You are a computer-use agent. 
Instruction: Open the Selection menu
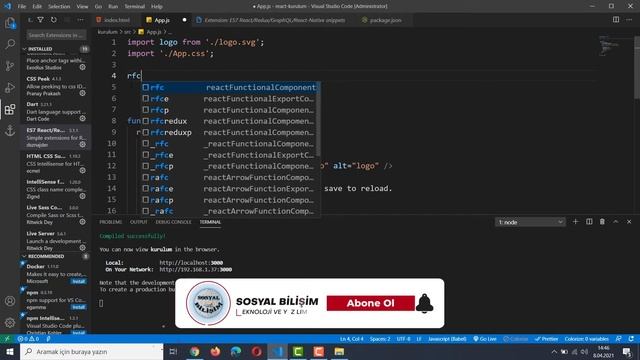coord(59,7)
